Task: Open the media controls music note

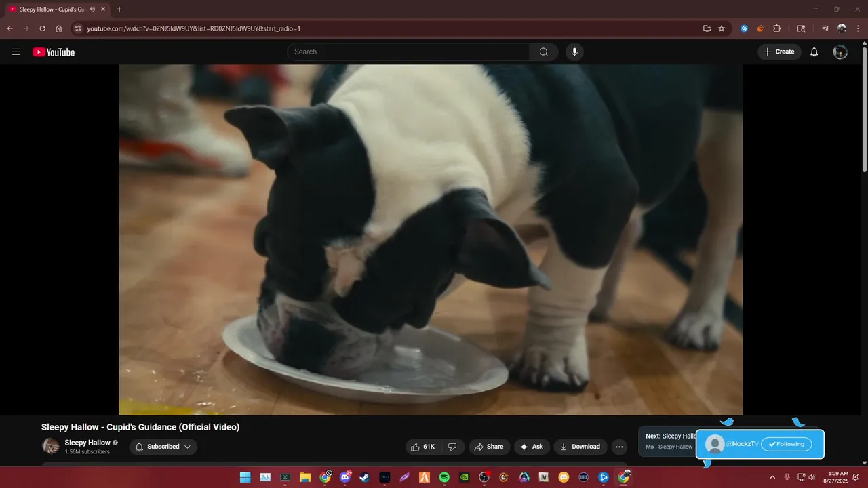Action: click(825, 28)
